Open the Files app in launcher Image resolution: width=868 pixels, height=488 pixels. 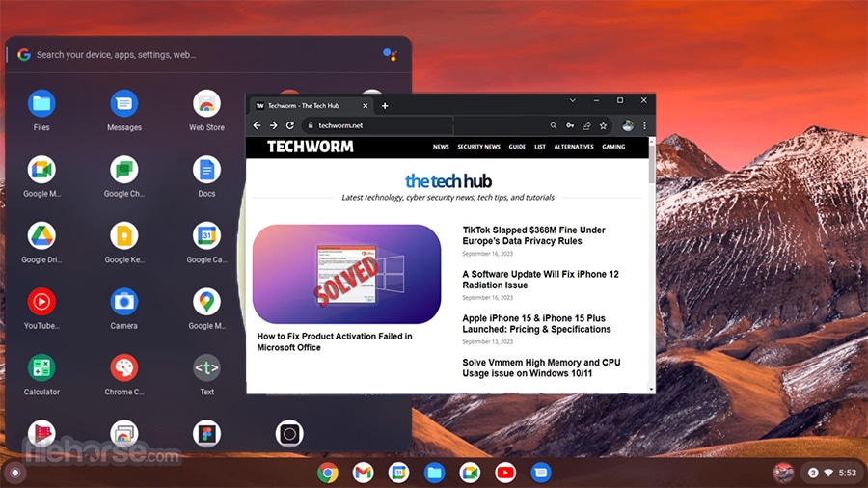(x=41, y=104)
